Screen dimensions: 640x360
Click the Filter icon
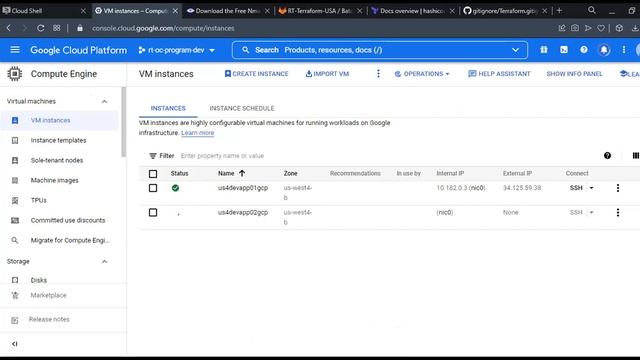[153, 156]
